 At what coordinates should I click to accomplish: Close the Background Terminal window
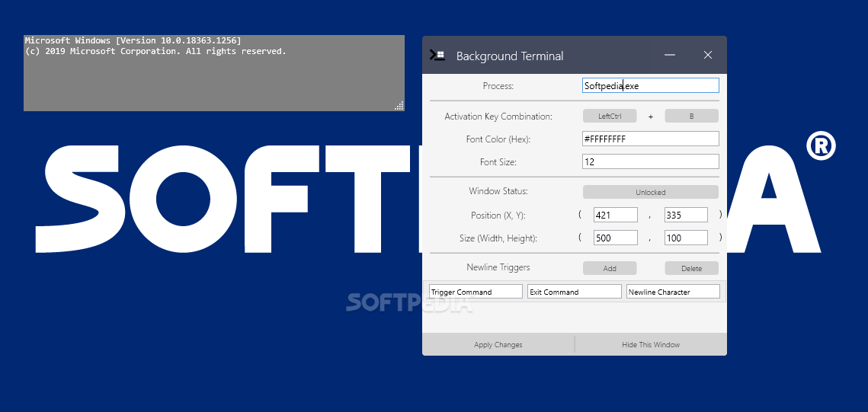[x=707, y=55]
